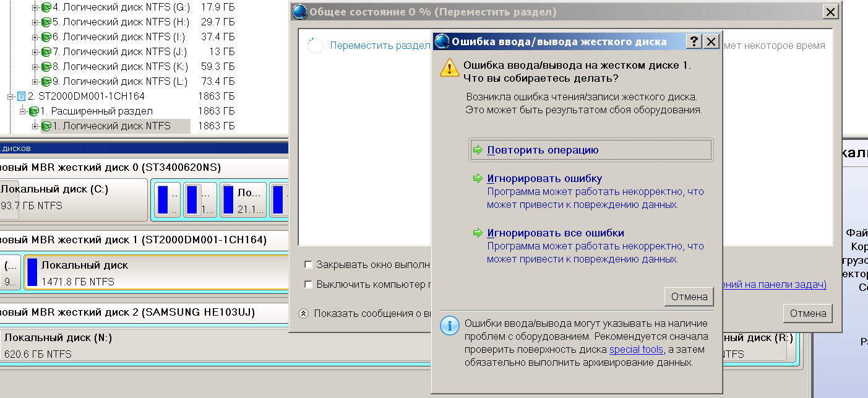Select Локальный диск (C:) partition on disk 0
The height and width of the screenshot is (398, 868).
click(73, 197)
